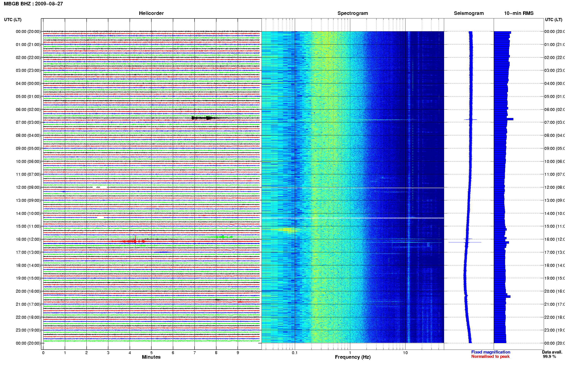588x368 pixels.
Task: Click the Normalised to peak legend text
Action: [x=490, y=357]
